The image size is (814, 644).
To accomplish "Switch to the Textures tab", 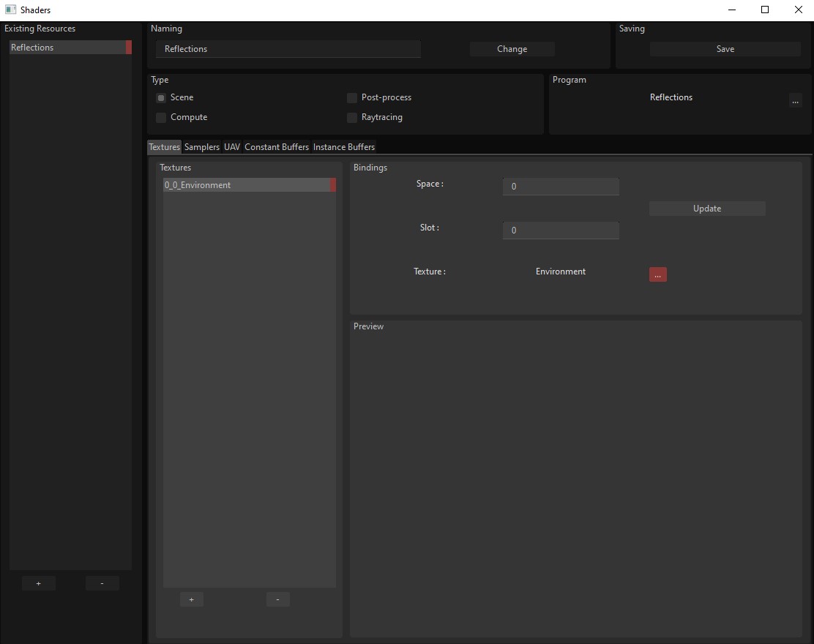I will click(164, 147).
